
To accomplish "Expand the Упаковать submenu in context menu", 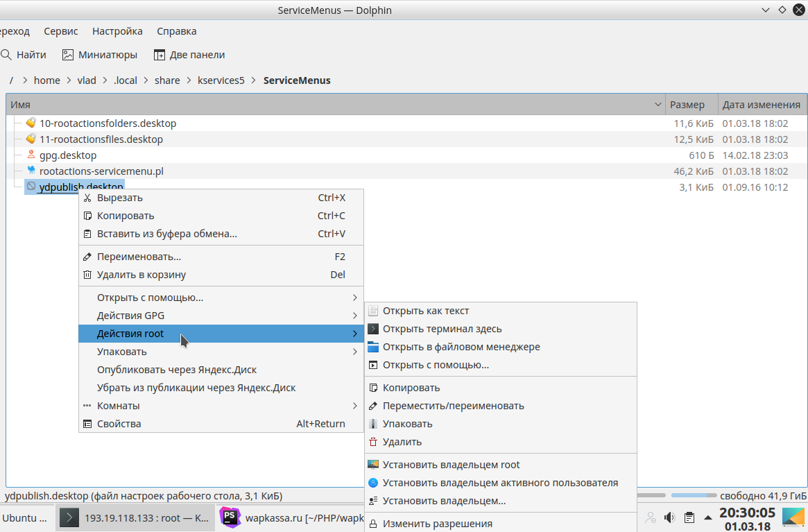I will tap(221, 352).
